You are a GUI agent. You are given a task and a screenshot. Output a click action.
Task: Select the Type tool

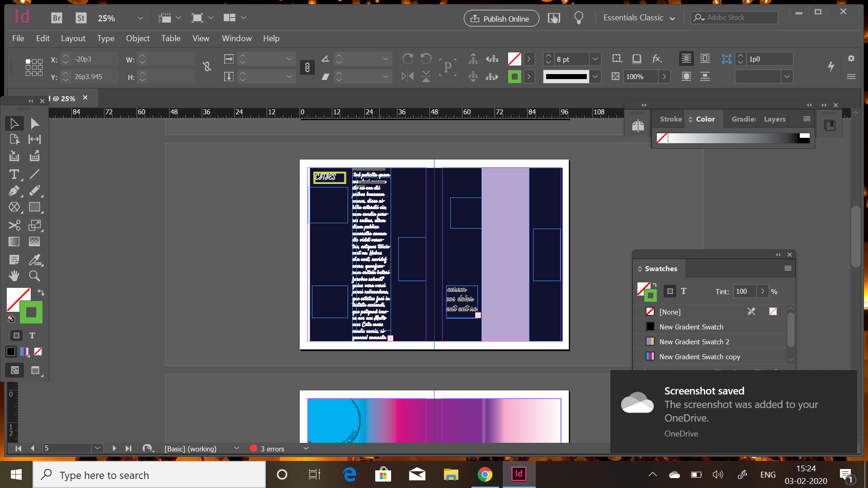coord(14,174)
